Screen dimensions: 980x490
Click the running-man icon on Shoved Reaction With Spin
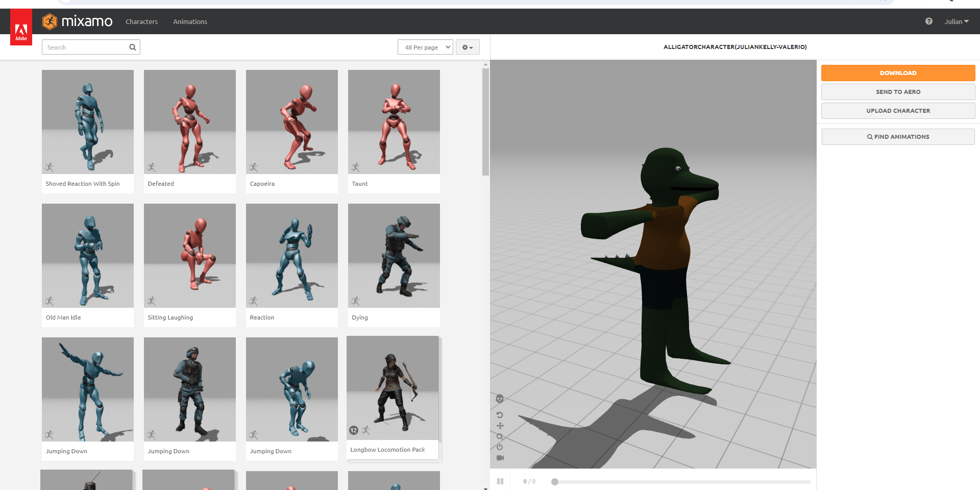point(50,167)
